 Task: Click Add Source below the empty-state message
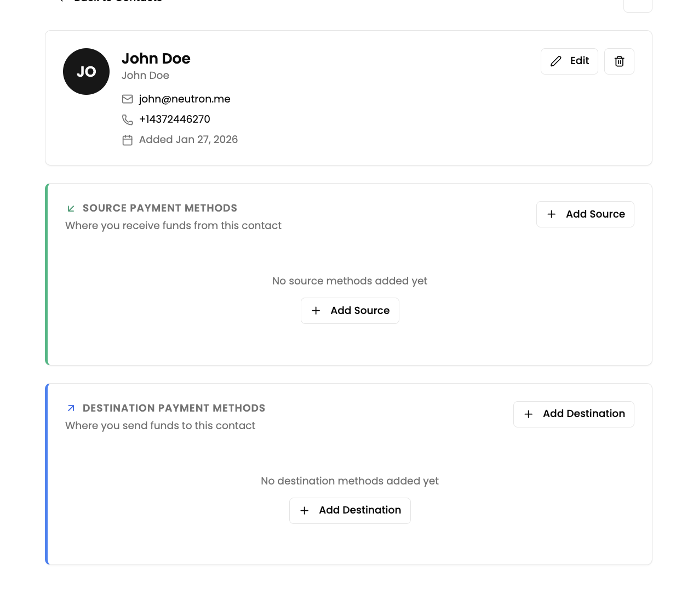[350, 311]
